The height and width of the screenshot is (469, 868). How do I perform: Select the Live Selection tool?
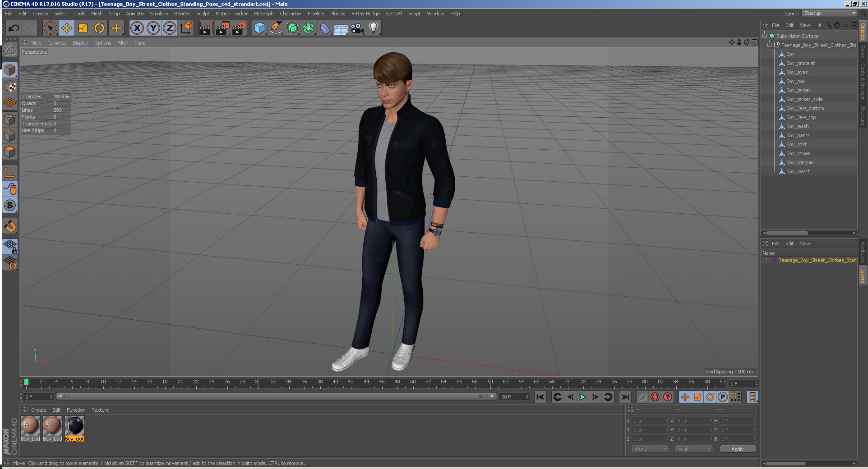pyautogui.click(x=51, y=28)
